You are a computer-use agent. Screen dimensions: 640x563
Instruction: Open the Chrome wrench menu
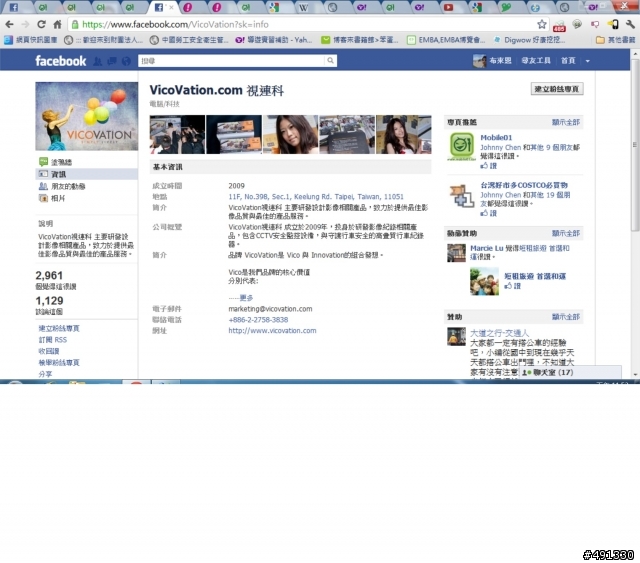(630, 24)
